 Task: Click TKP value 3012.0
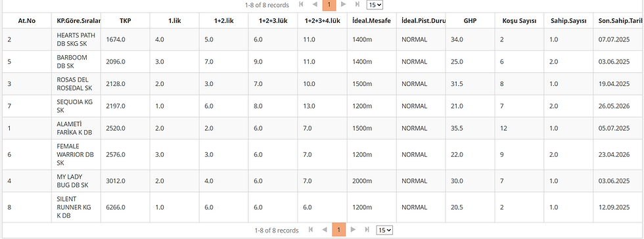point(116,181)
